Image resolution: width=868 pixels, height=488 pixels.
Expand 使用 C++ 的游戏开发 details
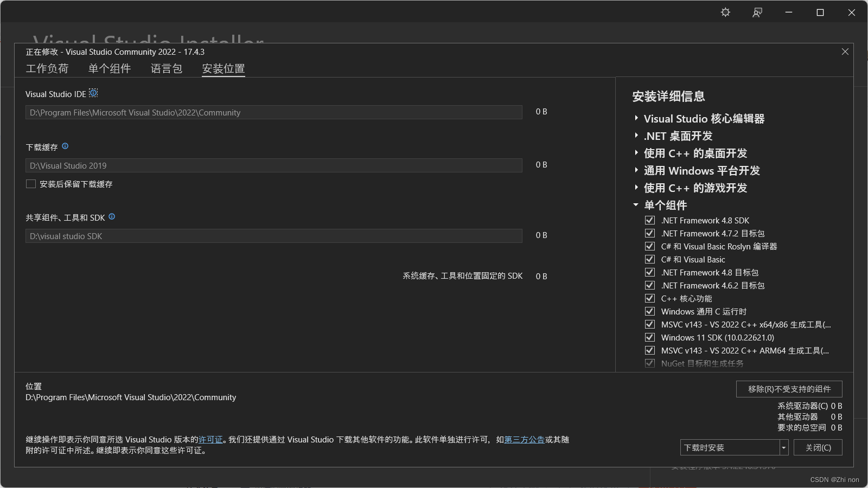click(636, 188)
